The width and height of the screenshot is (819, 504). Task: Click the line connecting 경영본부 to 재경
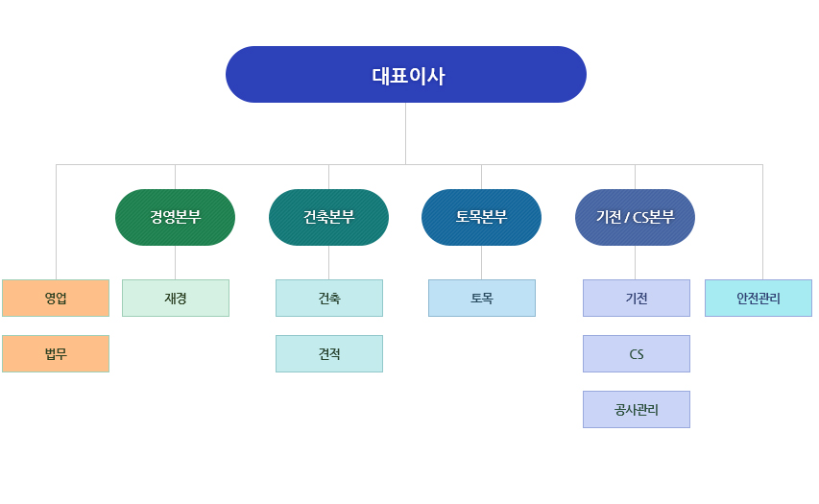tap(175, 262)
